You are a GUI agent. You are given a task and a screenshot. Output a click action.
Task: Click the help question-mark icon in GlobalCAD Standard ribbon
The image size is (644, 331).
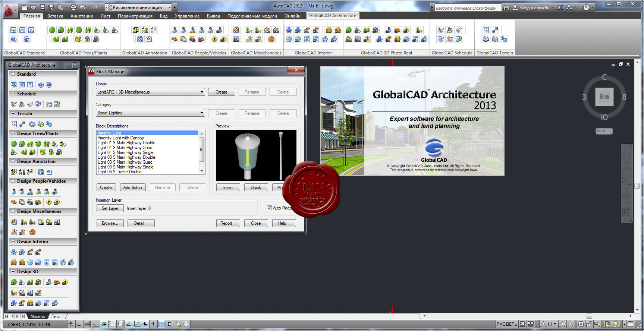[x=13, y=39]
